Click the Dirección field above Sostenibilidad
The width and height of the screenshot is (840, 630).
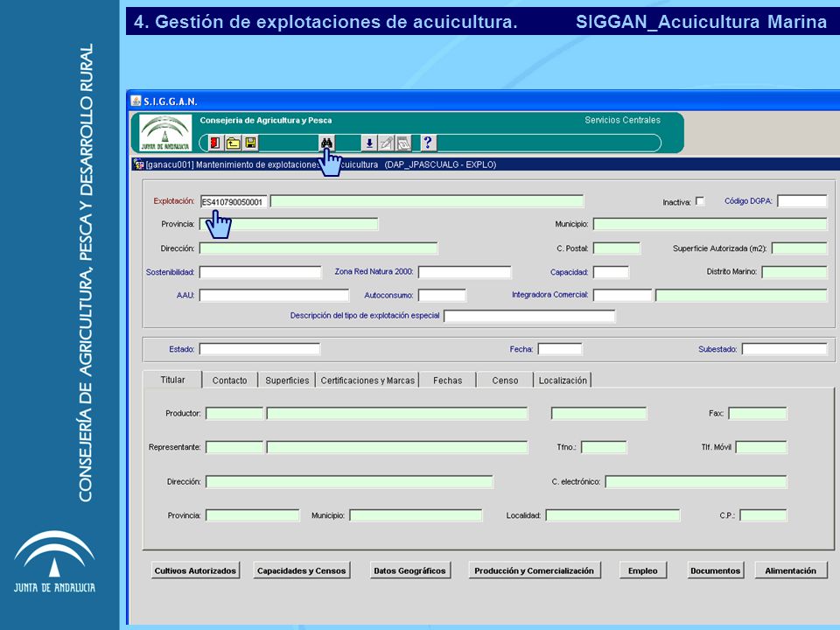pos(318,248)
